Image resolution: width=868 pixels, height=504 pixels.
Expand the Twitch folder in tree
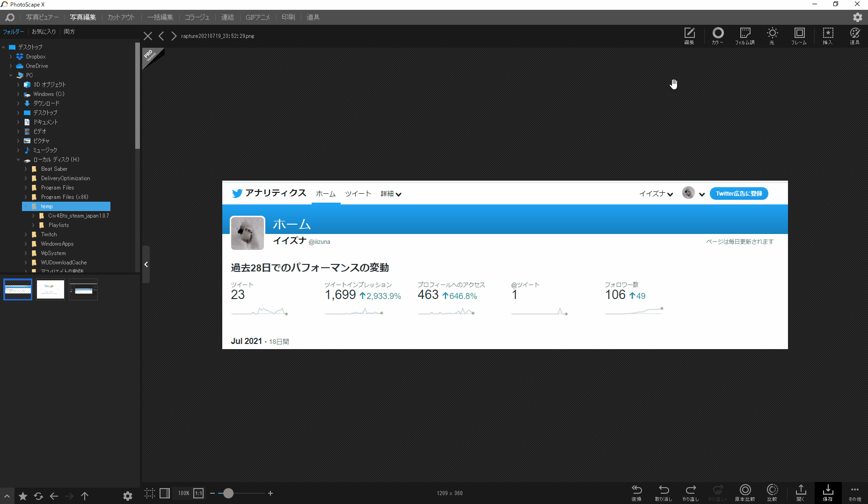coord(26,234)
